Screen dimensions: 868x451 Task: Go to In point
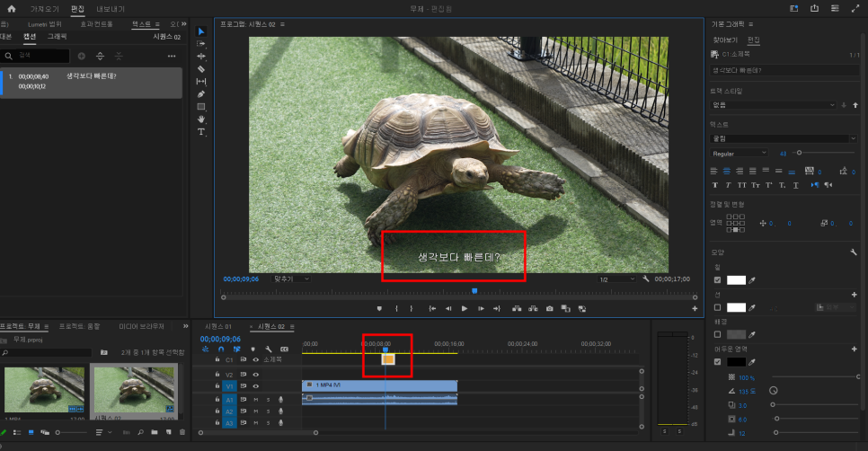pos(432,309)
